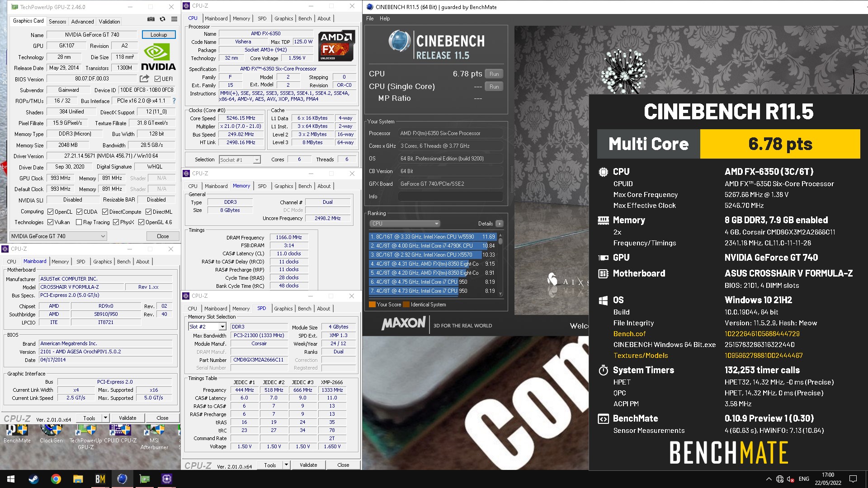Open the notification center icon
The width and height of the screenshot is (868, 488).
point(853,479)
